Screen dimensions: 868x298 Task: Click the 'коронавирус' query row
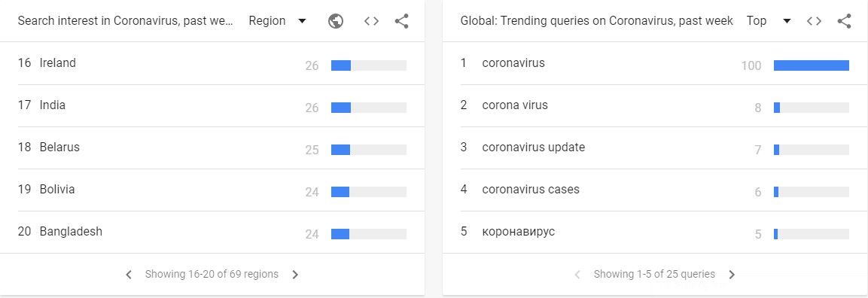tap(655, 233)
